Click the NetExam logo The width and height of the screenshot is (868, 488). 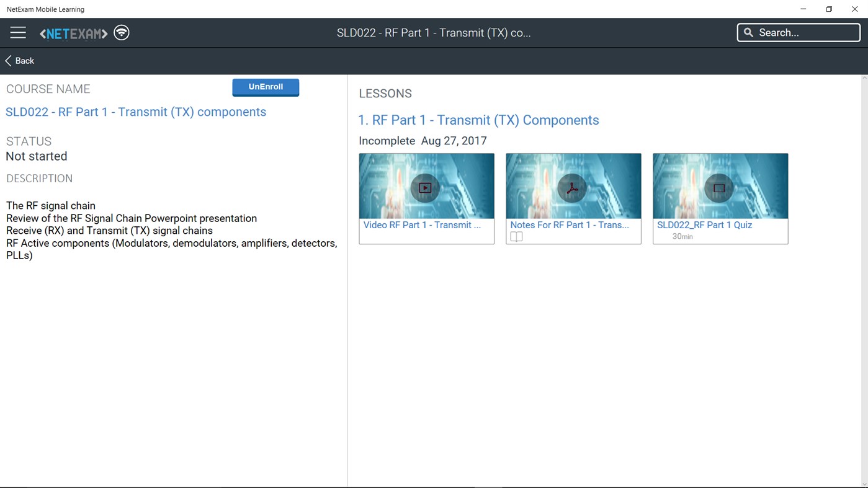tap(73, 34)
